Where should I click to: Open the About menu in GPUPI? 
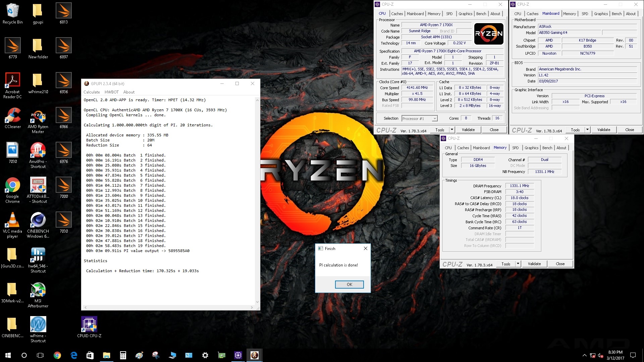tap(129, 92)
